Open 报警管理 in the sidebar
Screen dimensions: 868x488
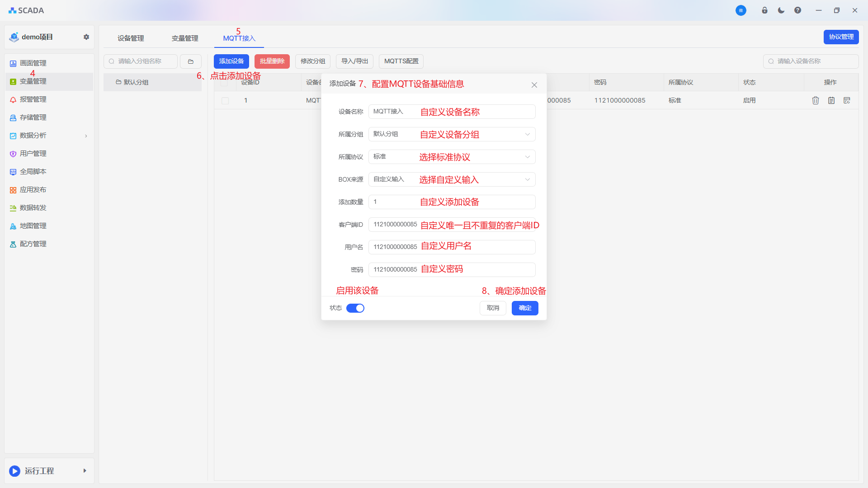(33, 99)
